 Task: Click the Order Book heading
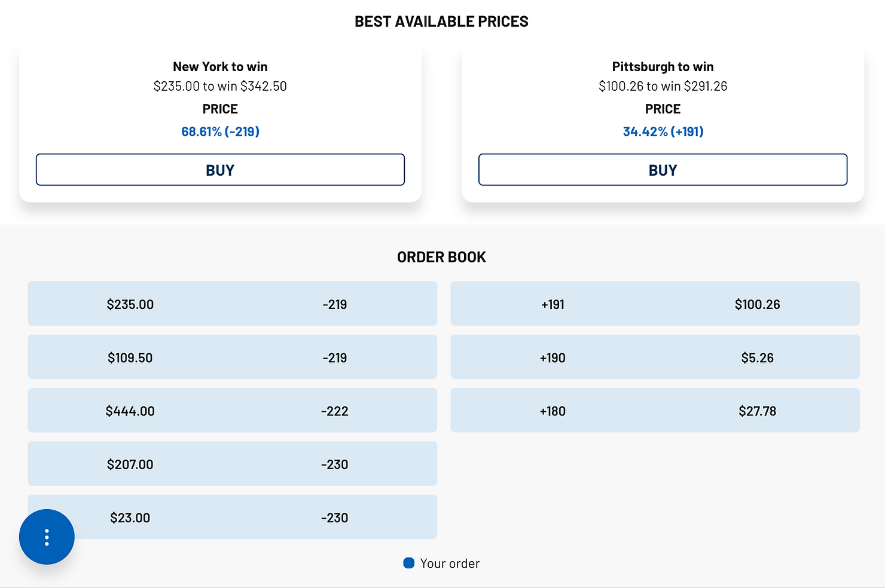coord(441,257)
